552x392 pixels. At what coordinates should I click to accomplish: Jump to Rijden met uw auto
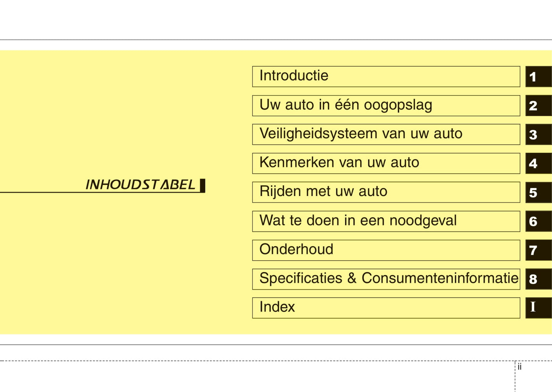point(386,192)
